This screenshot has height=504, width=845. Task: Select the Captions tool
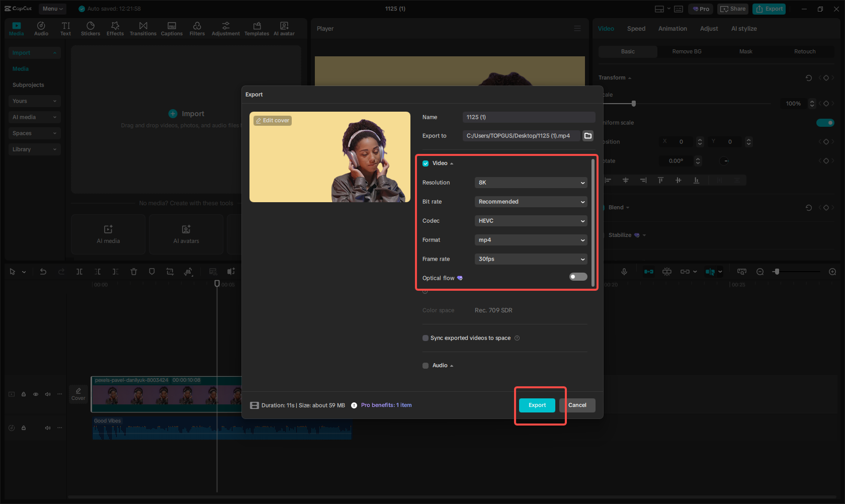(172, 28)
